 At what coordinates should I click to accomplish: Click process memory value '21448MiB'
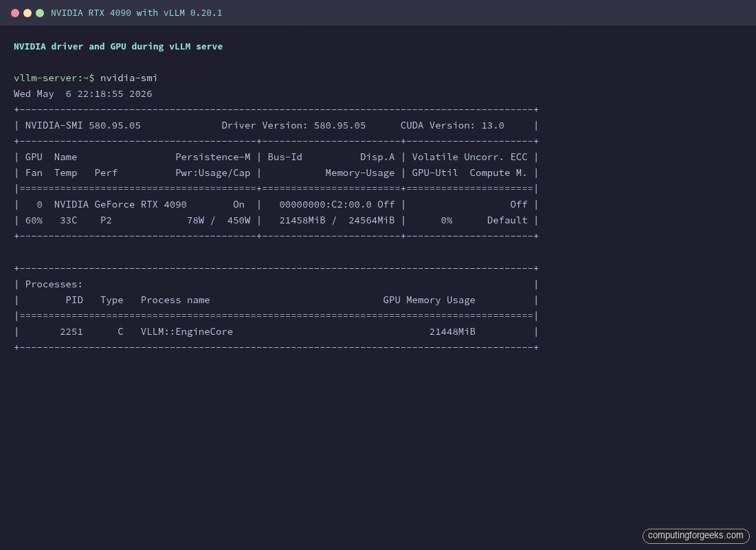point(452,332)
